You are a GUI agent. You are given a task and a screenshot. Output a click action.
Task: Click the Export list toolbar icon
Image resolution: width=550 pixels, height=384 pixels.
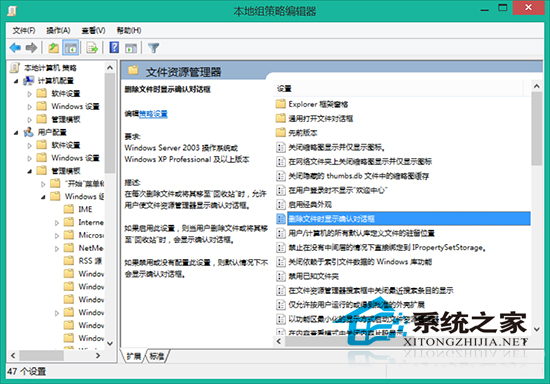tap(92, 48)
